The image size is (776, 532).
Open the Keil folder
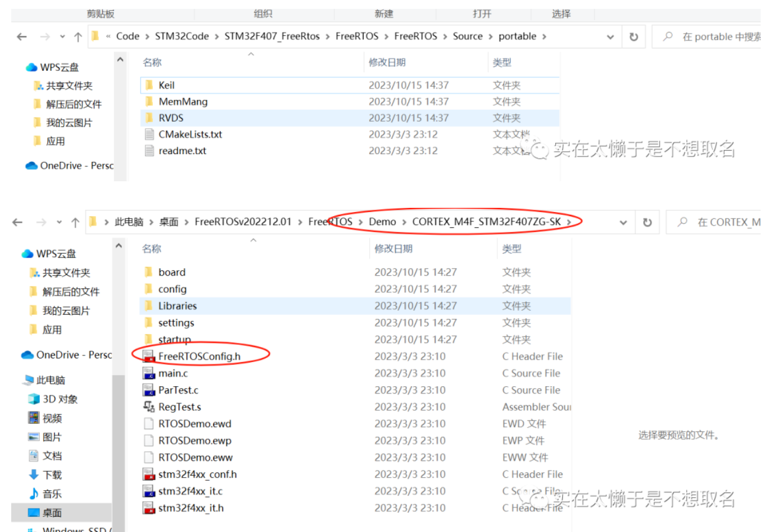click(166, 85)
